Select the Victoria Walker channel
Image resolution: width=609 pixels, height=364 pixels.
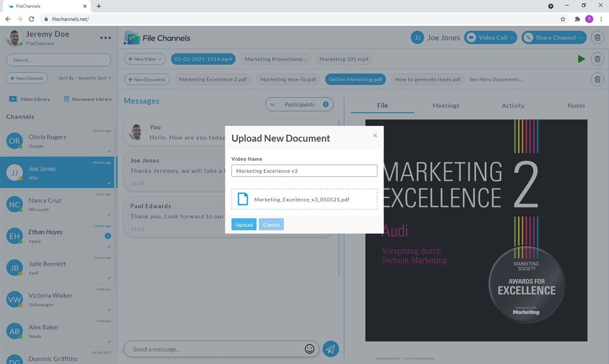click(x=58, y=299)
